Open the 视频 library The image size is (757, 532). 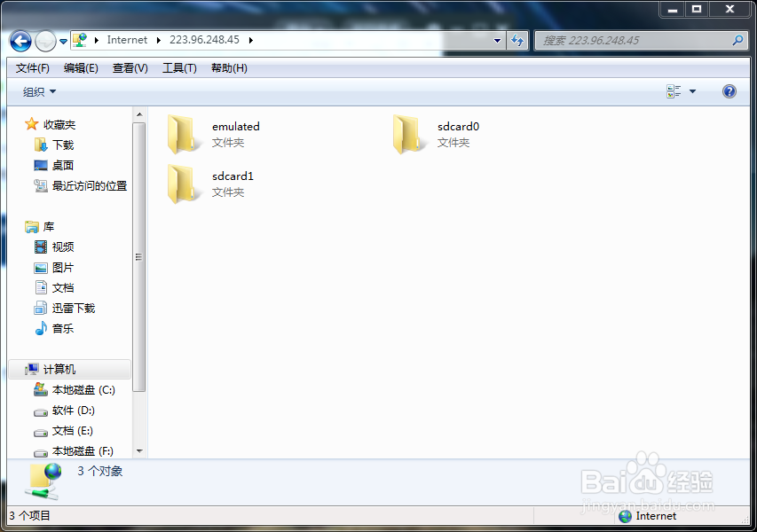click(x=63, y=247)
